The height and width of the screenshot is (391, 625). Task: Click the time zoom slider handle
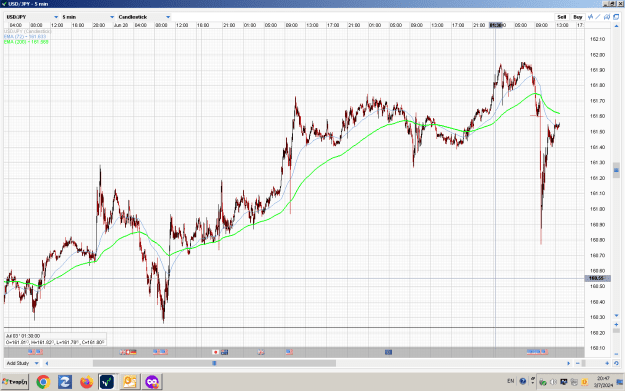584,363
